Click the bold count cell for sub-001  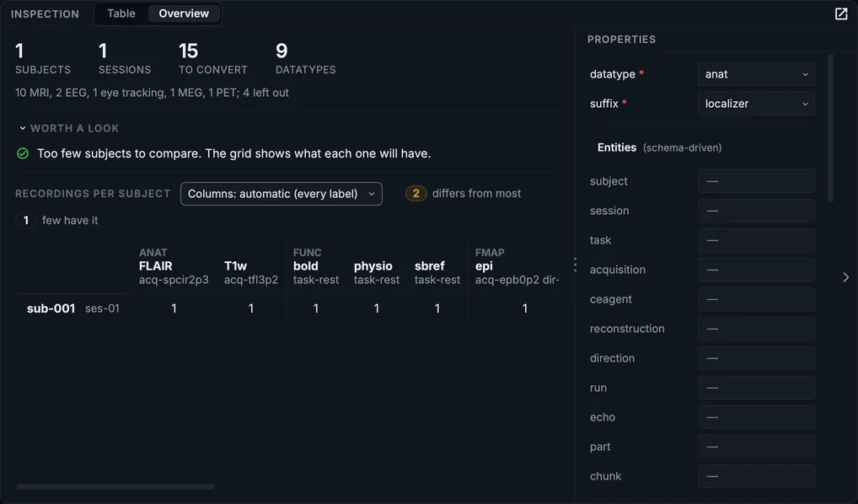(x=316, y=308)
